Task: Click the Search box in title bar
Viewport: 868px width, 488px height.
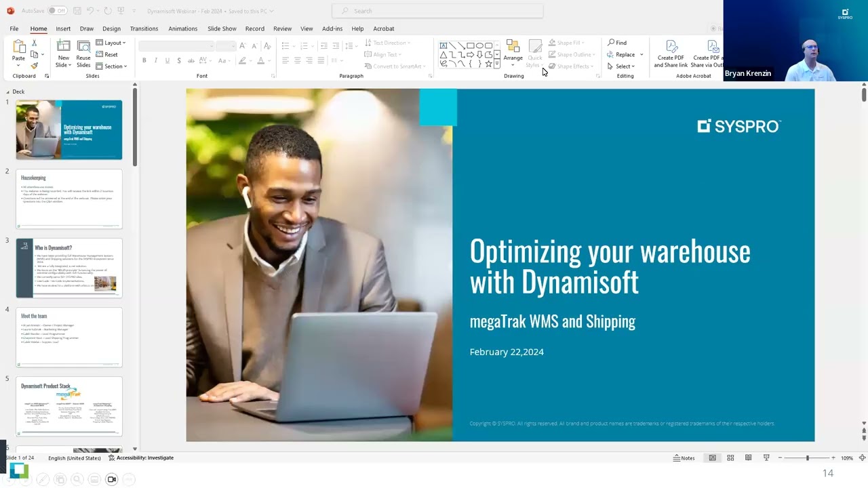Action: pos(437,11)
